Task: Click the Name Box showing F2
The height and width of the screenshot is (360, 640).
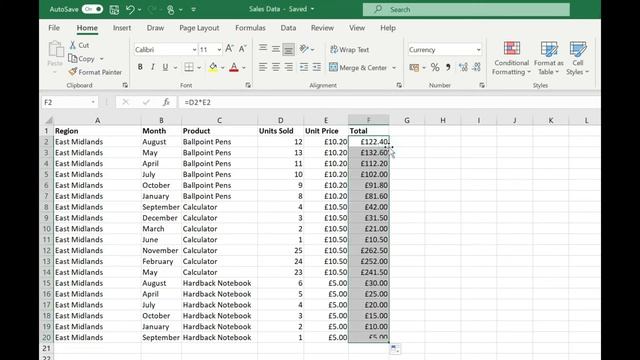Action: click(x=69, y=102)
